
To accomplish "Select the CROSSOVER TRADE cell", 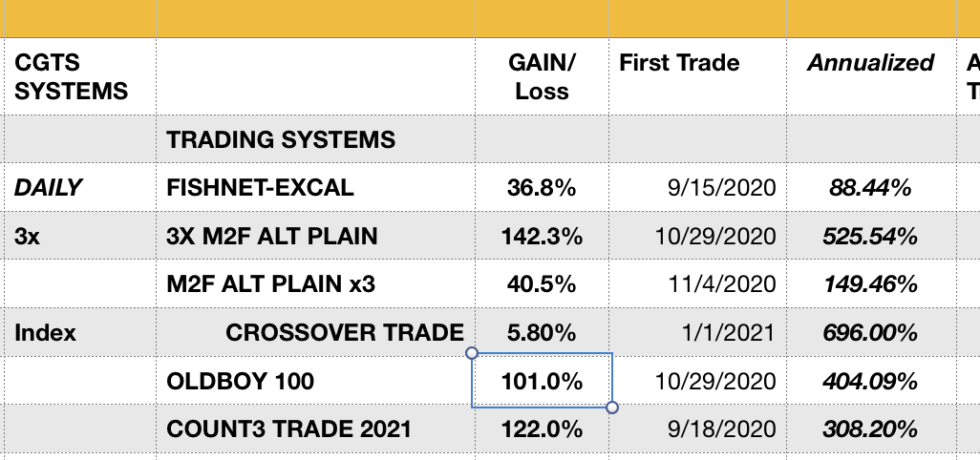I will point(315,332).
